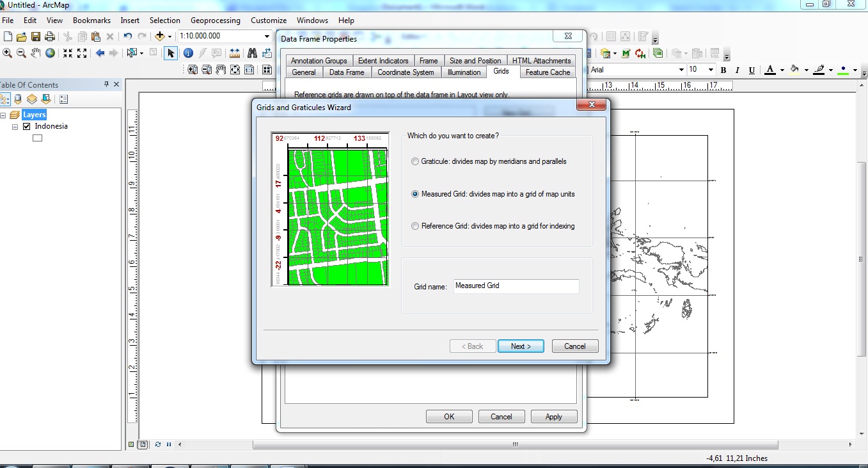868x468 pixels.
Task: Open the Geoprocessing menu
Action: (x=216, y=20)
